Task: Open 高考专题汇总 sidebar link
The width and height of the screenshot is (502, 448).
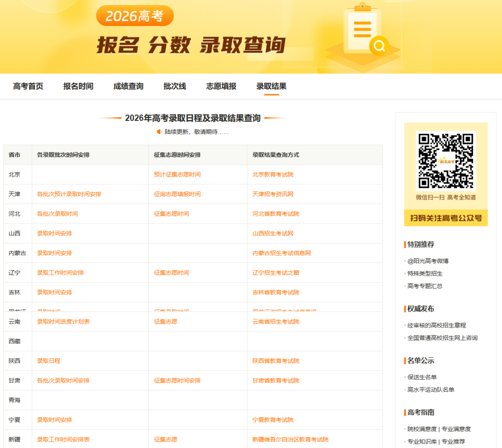Action: coord(425,286)
